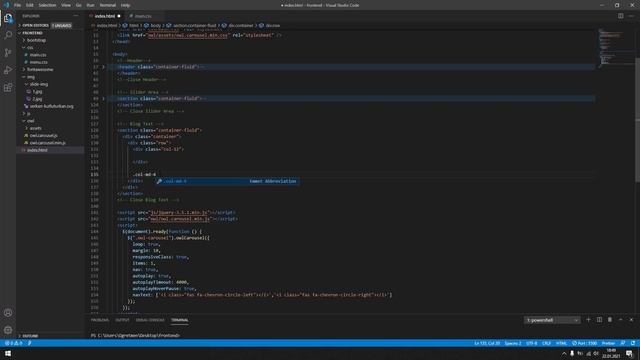Open owl.carousel.min.js file
This screenshot has width=640, height=360.
pos(50,143)
